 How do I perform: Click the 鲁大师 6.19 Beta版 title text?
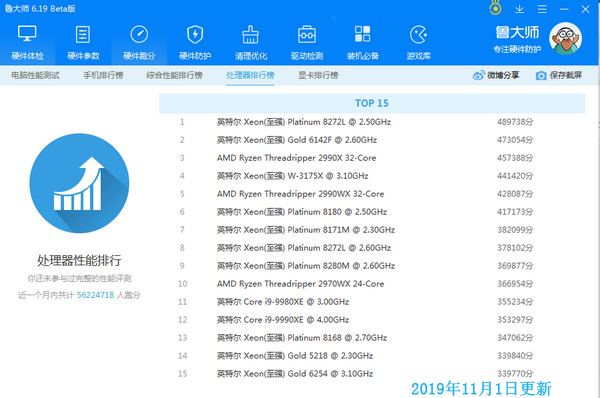(40, 8)
